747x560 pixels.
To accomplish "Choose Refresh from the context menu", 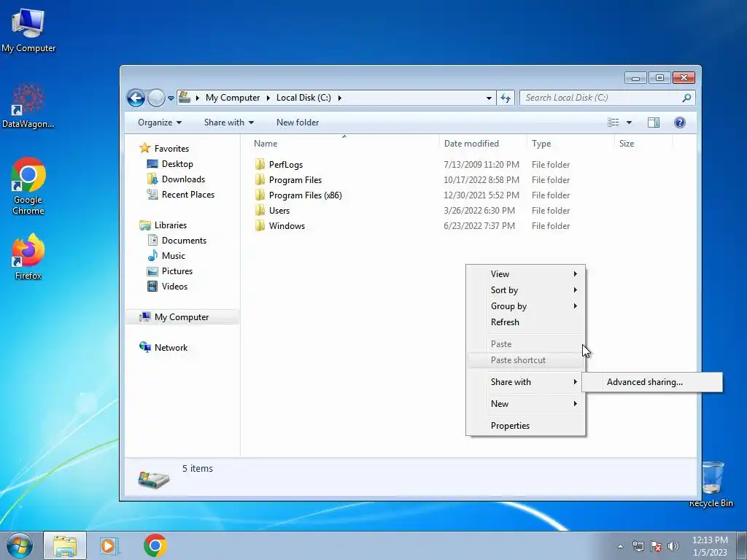I will tap(525, 322).
